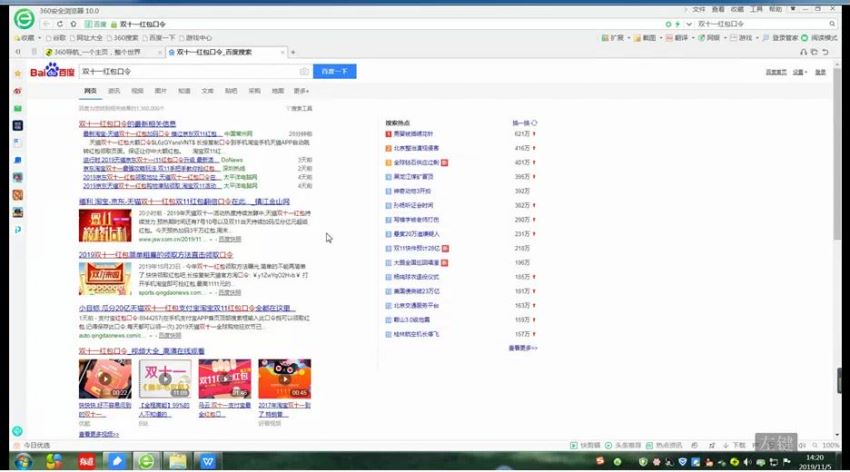Click the restore closed tab undo icon
The image size is (850, 472).
(x=825, y=52)
